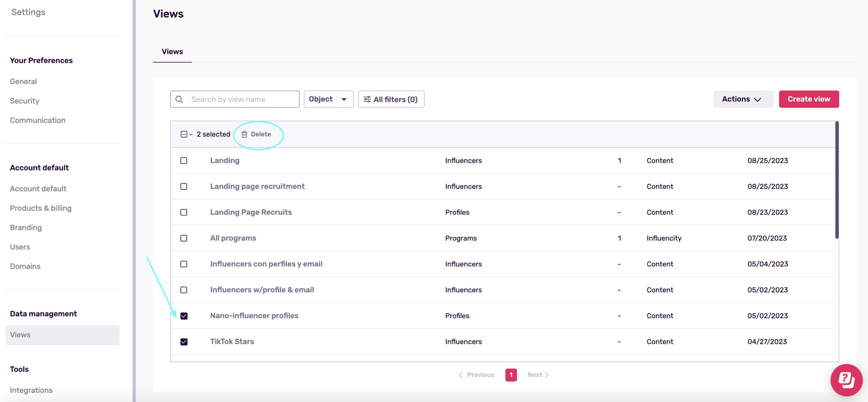
Task: Check Influencers w/profile & email checkbox
Action: 184,290
